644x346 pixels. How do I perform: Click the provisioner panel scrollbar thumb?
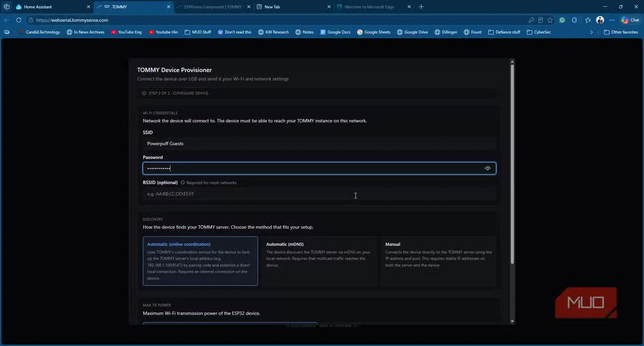512,164
